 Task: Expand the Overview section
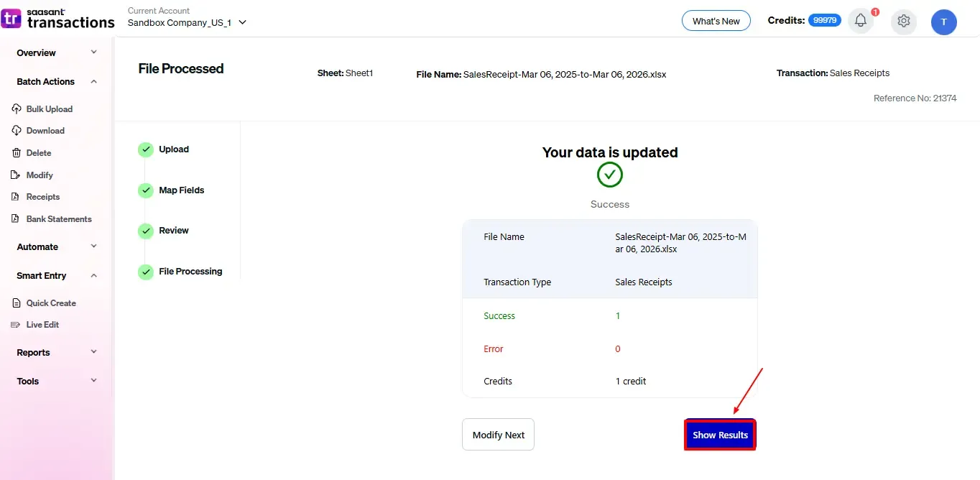93,52
